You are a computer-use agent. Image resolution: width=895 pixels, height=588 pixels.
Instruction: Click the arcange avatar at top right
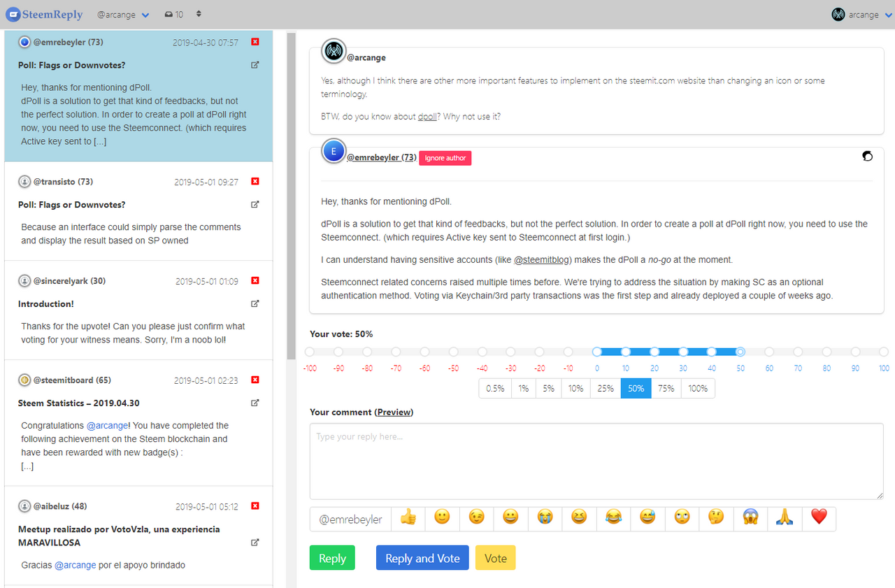click(838, 14)
